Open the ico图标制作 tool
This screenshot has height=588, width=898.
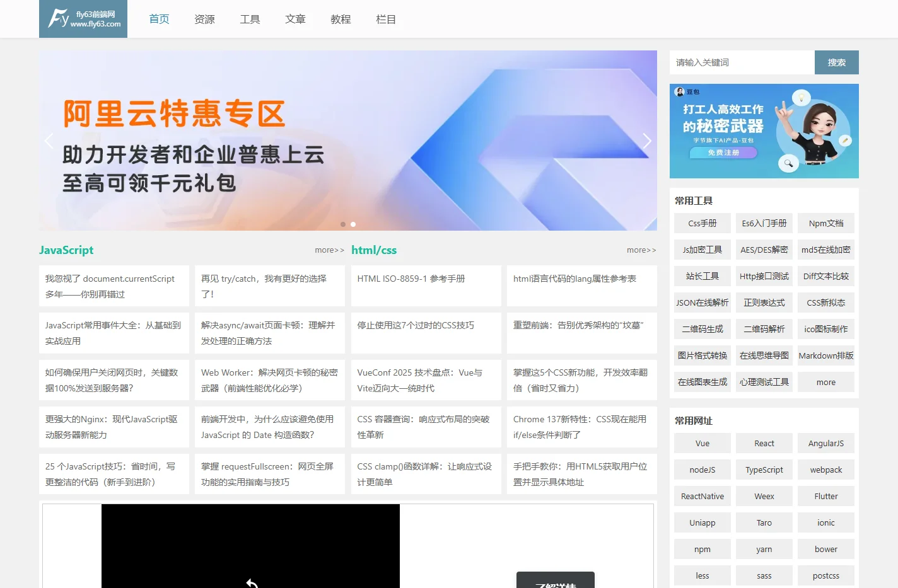826,329
